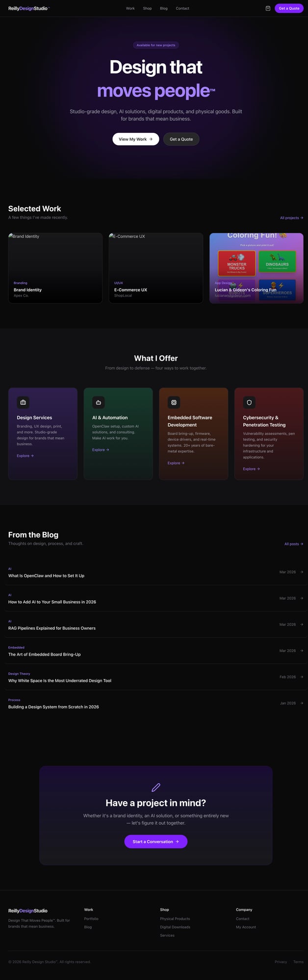Click Explore under Design Services
Viewport: 308px width, 980px height.
pyautogui.click(x=25, y=456)
